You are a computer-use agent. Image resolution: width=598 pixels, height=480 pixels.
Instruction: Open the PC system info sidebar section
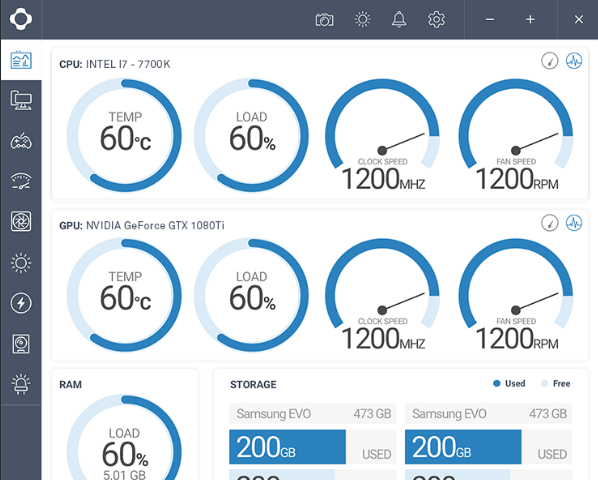click(x=21, y=101)
